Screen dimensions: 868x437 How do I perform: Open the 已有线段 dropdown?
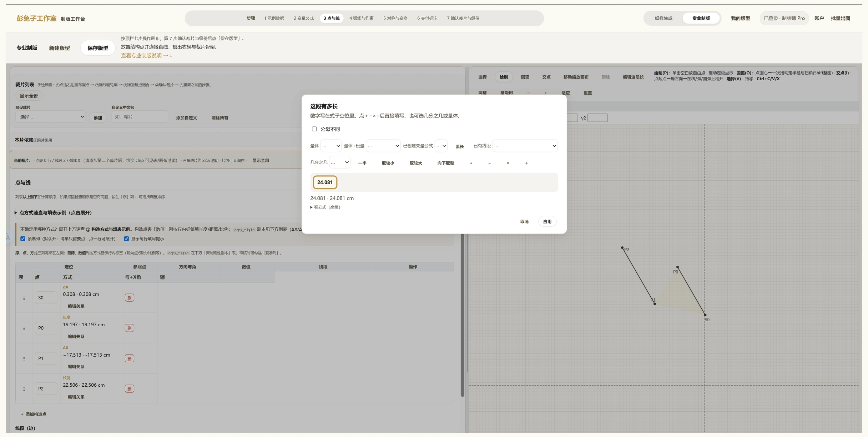pyautogui.click(x=525, y=146)
